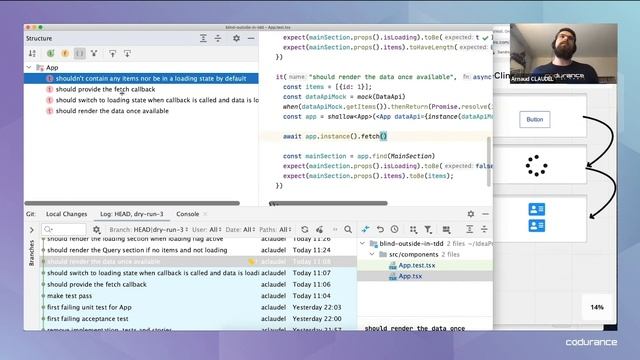This screenshot has height=360, width=640.
Task: Click the icon beside the commit details filter
Action: coord(447,229)
